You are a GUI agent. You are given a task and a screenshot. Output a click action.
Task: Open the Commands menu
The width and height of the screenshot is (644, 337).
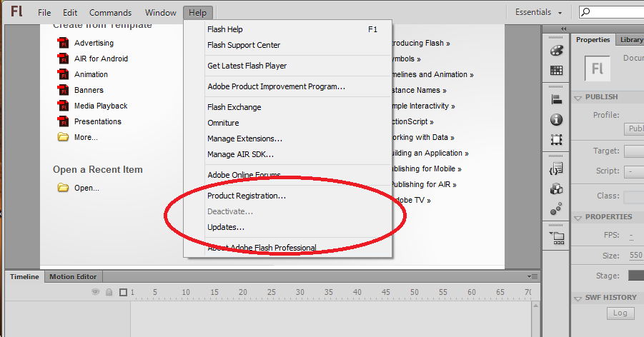[x=111, y=13]
